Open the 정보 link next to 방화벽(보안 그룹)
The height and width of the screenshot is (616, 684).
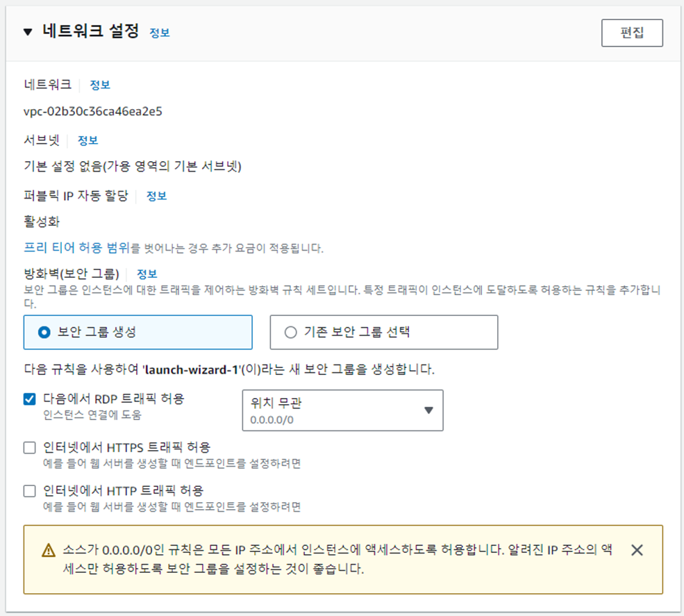[147, 274]
